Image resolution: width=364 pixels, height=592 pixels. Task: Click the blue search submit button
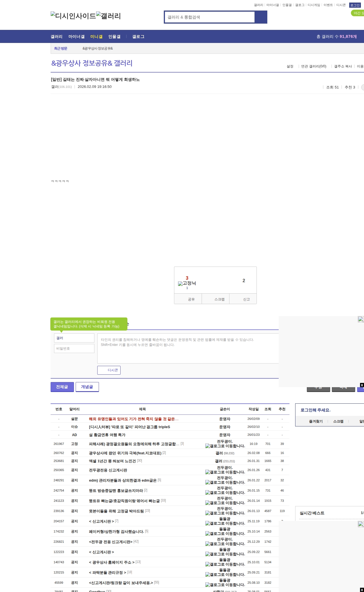(261, 17)
